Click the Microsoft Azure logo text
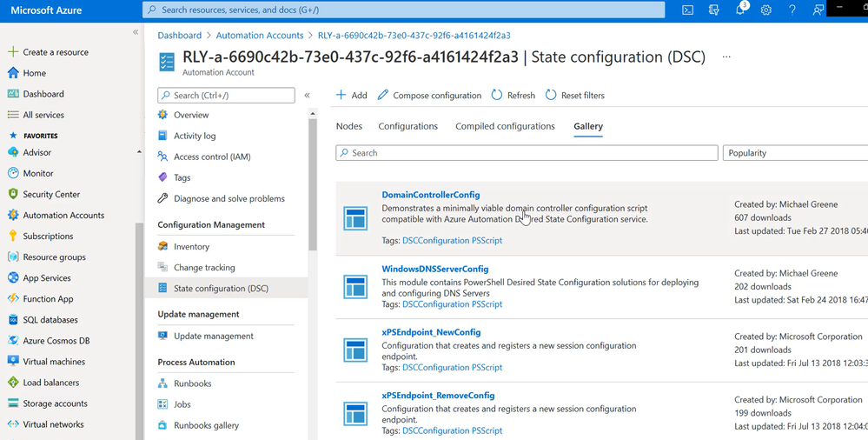 point(47,10)
